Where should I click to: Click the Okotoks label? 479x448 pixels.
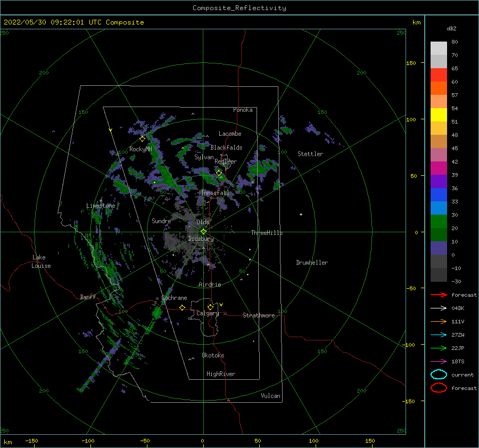(x=213, y=355)
